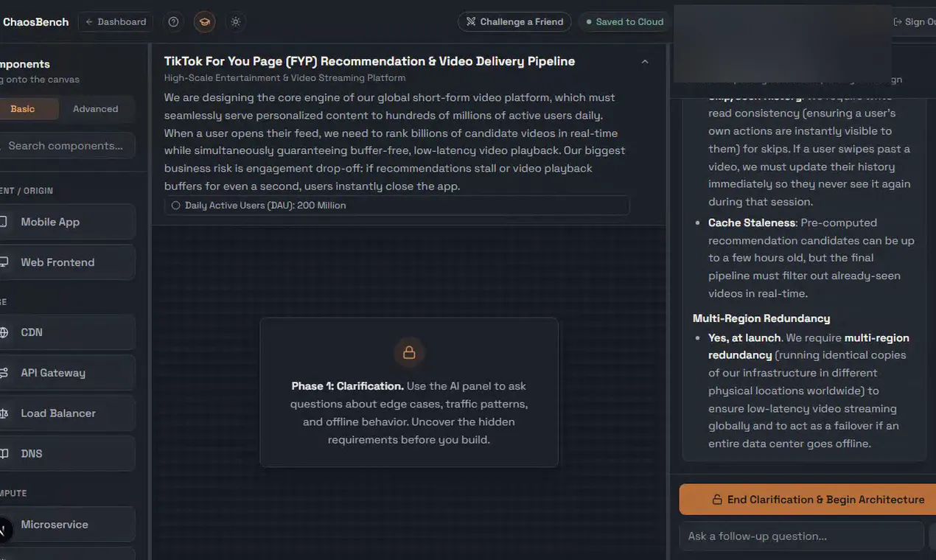The height and width of the screenshot is (560, 936).
Task: Switch to the Basic components tab
Action: (23, 109)
